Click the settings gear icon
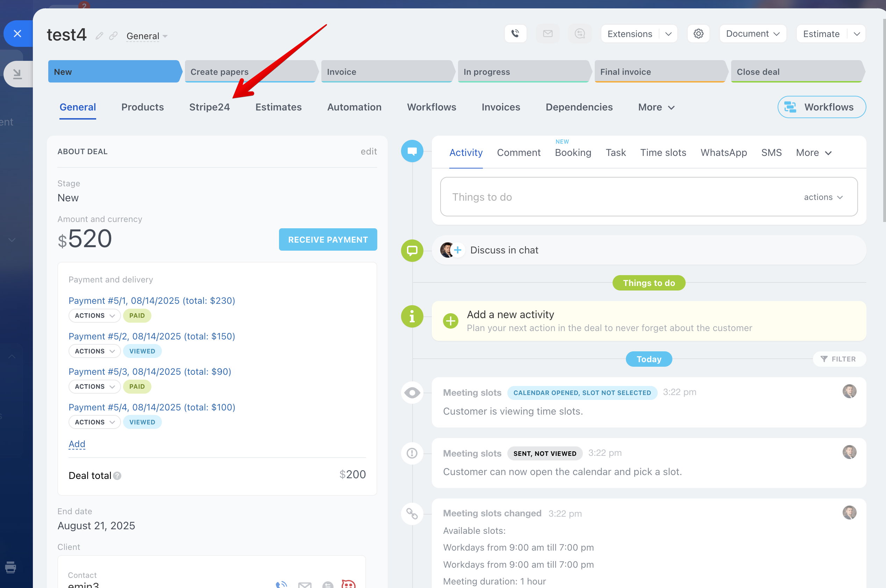The width and height of the screenshot is (886, 588). 698,34
